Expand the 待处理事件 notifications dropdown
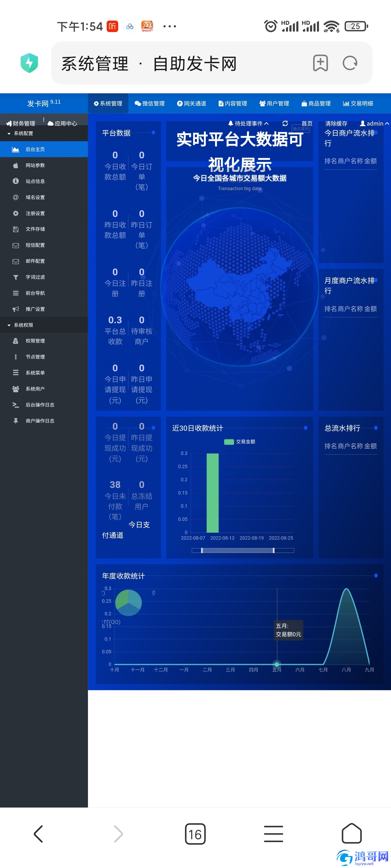This screenshot has height=868, width=391. click(x=248, y=124)
